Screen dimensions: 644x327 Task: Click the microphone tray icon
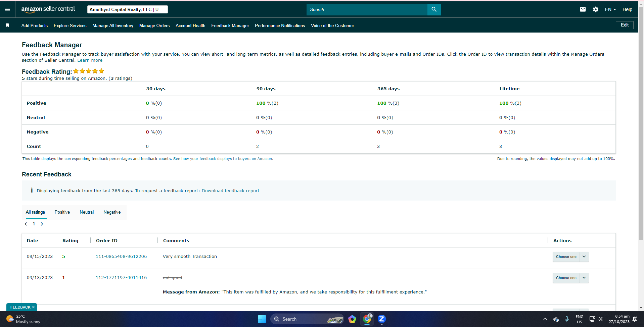point(567,319)
